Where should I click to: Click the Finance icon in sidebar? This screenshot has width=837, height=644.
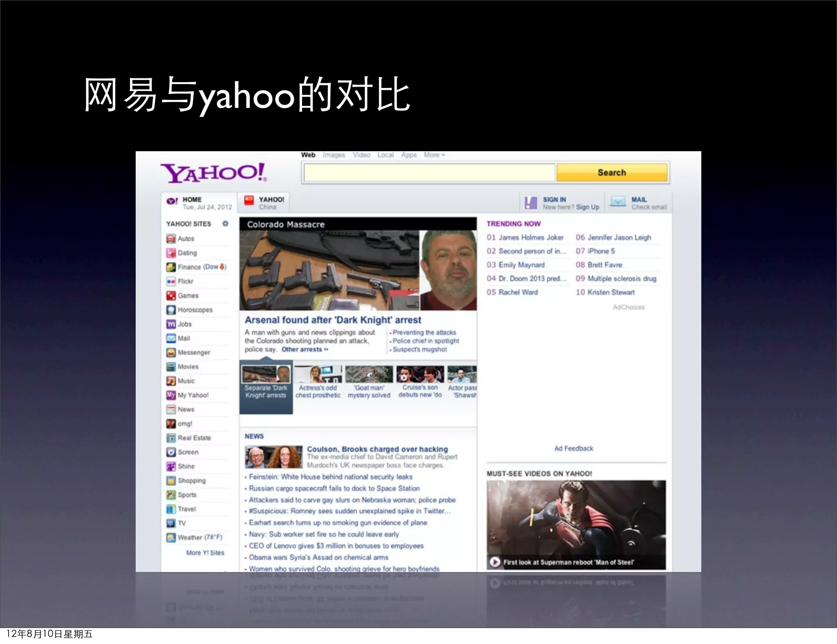pyautogui.click(x=171, y=267)
